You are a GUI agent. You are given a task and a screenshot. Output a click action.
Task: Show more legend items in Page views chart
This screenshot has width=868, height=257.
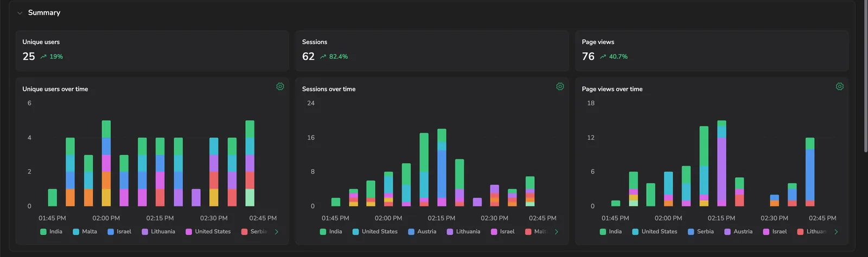(836, 231)
